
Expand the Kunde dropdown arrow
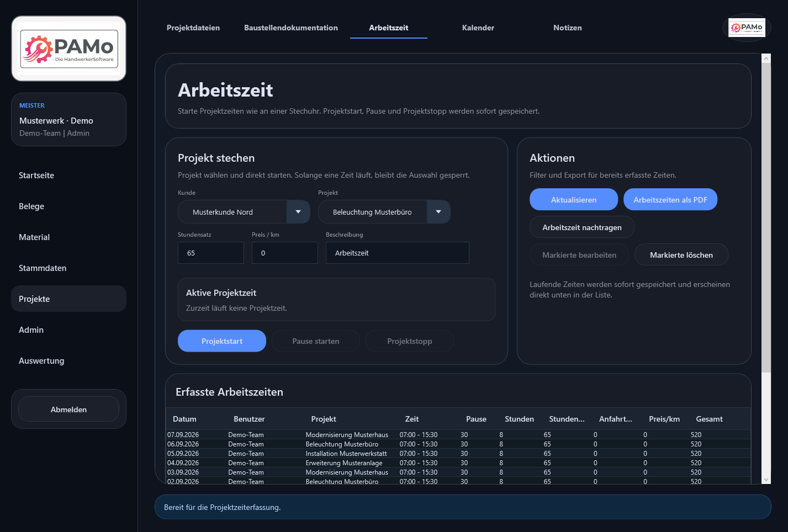(x=298, y=212)
